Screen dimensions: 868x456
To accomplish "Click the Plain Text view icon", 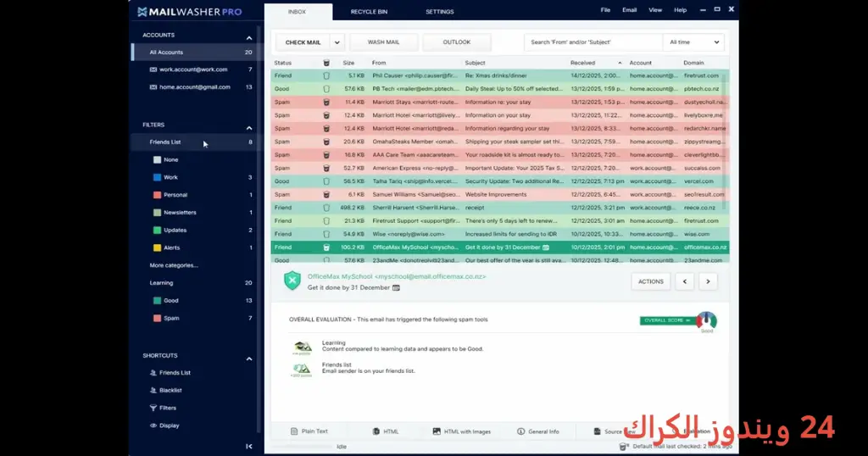I will pyautogui.click(x=294, y=431).
